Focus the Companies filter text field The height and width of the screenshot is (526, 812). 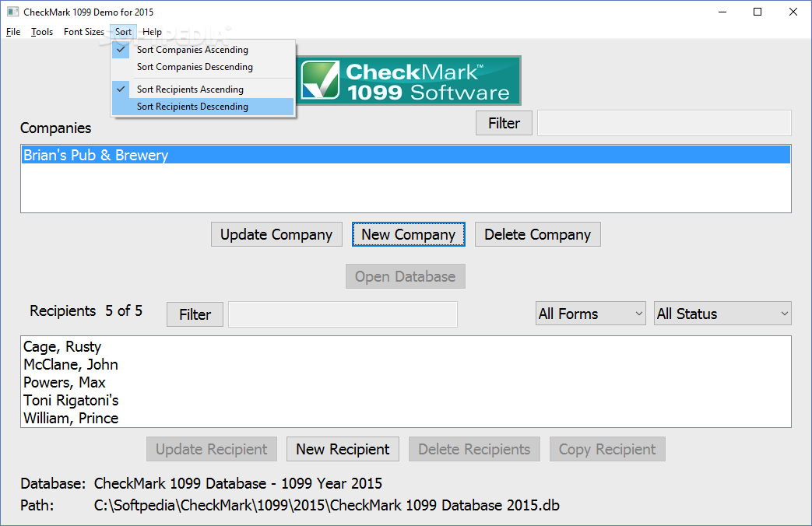pyautogui.click(x=664, y=123)
